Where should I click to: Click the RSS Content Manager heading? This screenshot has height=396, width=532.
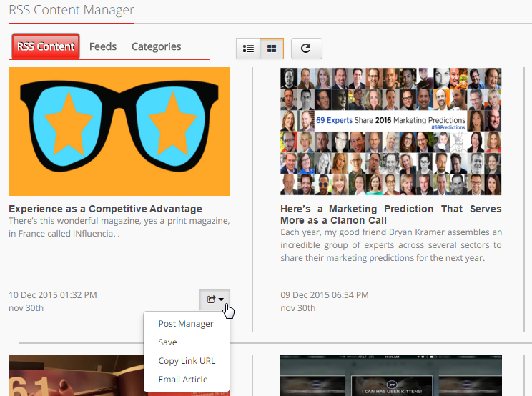tap(72, 11)
